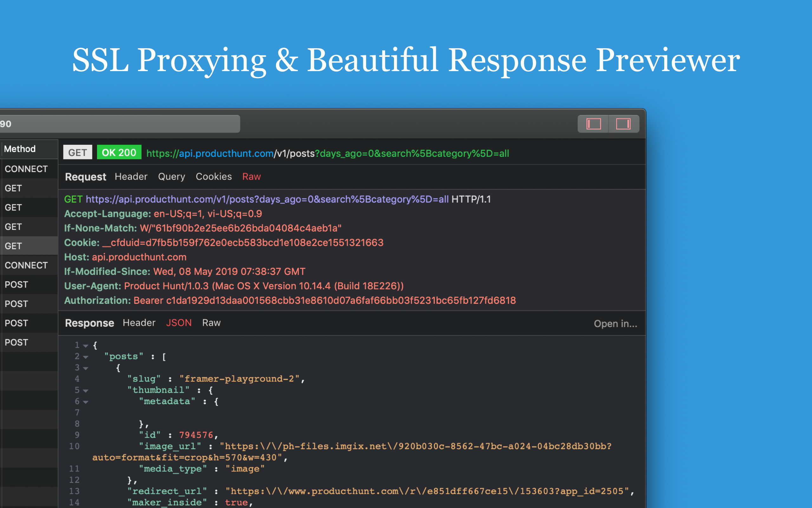Click the "media_type" : "image" line

[202, 469]
